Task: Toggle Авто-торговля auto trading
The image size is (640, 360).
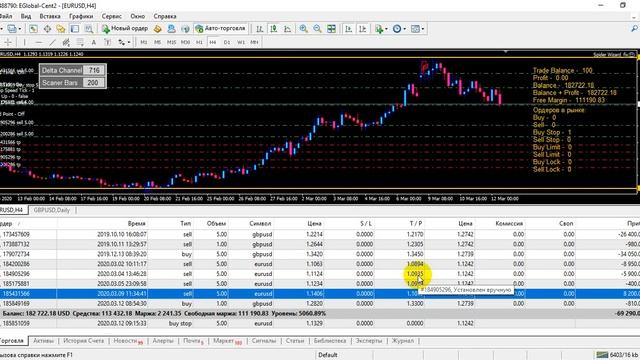Action: (x=220, y=29)
